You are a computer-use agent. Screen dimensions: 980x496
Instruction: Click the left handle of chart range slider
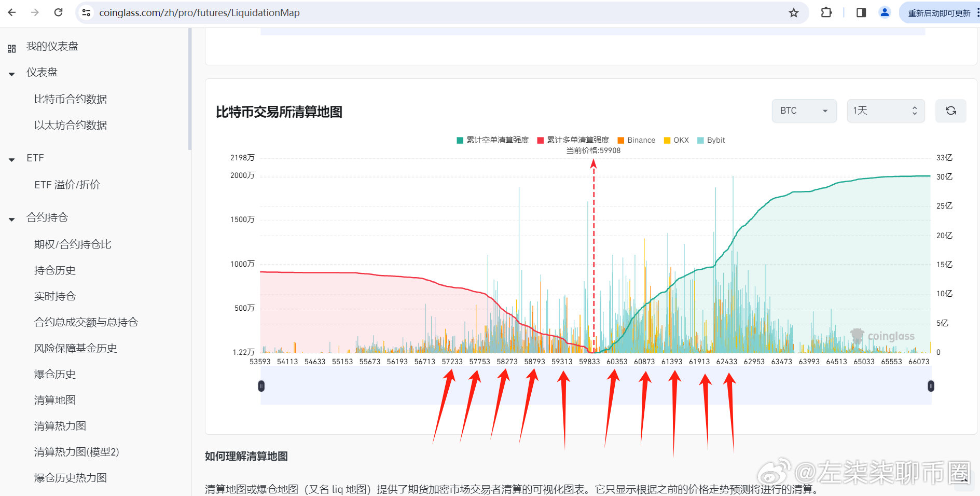click(261, 386)
